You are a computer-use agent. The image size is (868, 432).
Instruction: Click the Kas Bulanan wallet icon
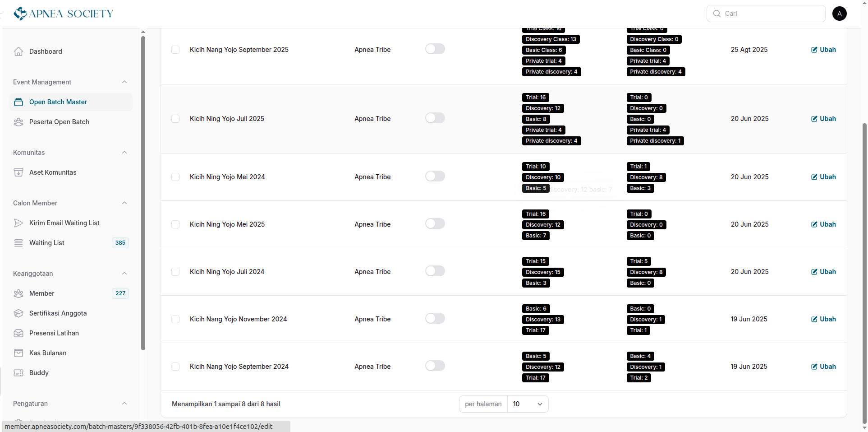(x=18, y=353)
